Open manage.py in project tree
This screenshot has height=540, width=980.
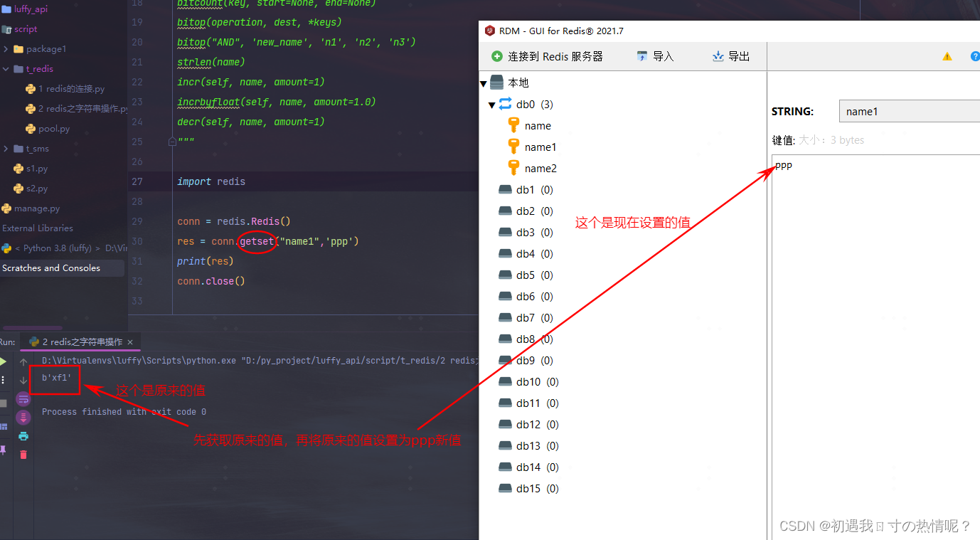31,208
